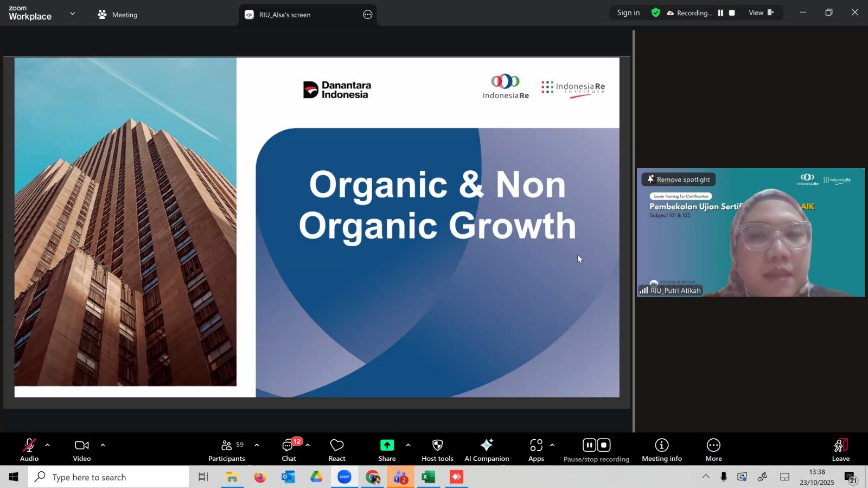Expand the Zoom Workplace dropdown chevron

pos(73,14)
